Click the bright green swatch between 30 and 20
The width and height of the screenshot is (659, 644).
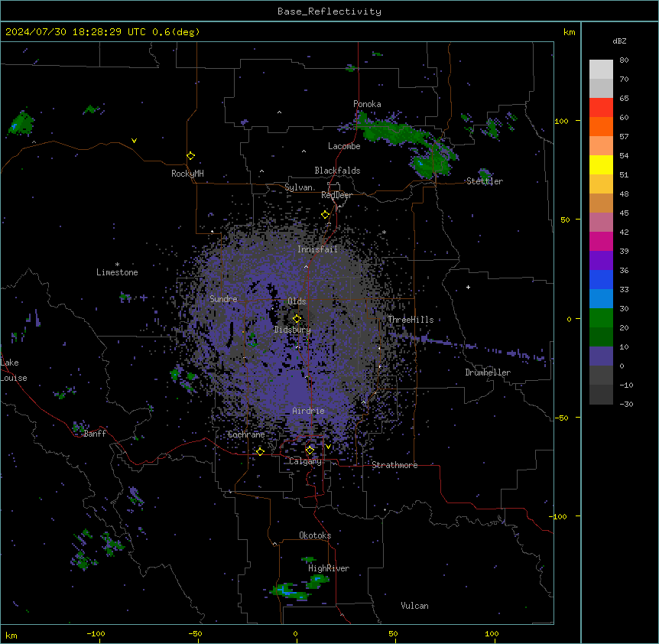tap(601, 318)
